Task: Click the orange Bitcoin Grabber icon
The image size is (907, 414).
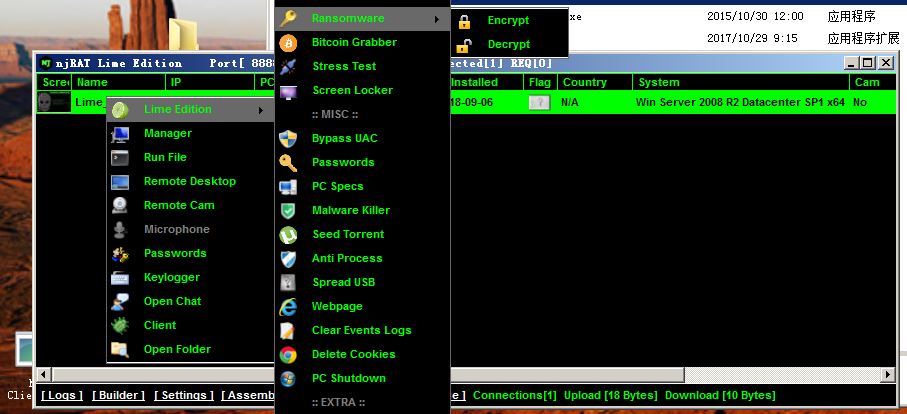Action: pyautogui.click(x=288, y=42)
